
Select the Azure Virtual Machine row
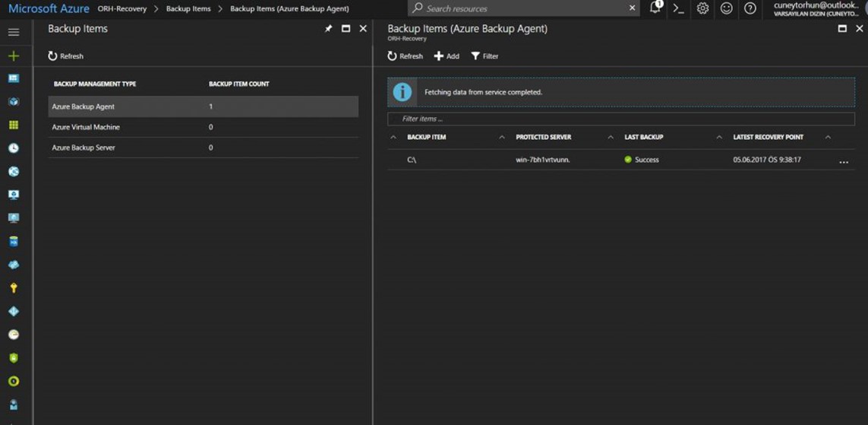(x=204, y=127)
